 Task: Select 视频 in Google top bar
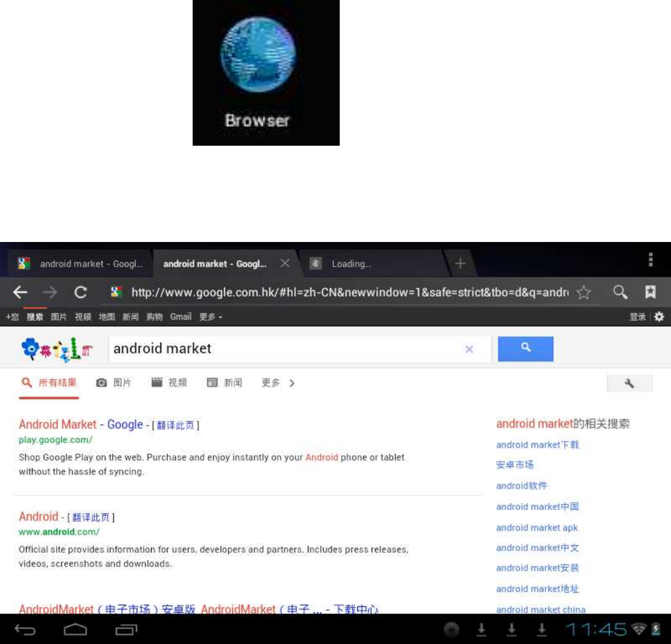tap(83, 317)
